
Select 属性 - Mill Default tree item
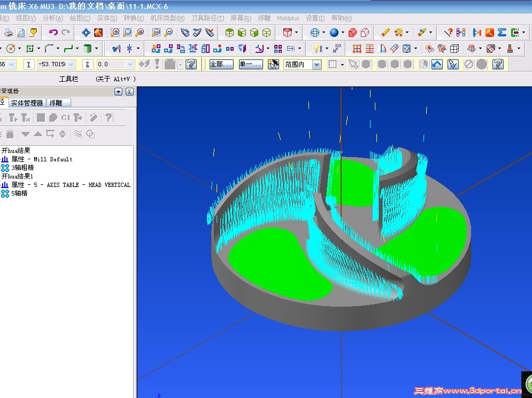tap(42, 159)
